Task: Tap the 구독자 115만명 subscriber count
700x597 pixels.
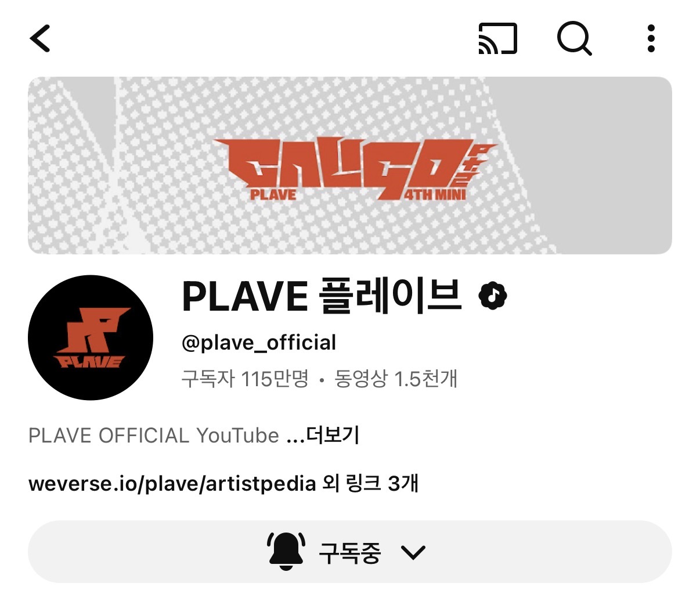Action: pyautogui.click(x=245, y=379)
